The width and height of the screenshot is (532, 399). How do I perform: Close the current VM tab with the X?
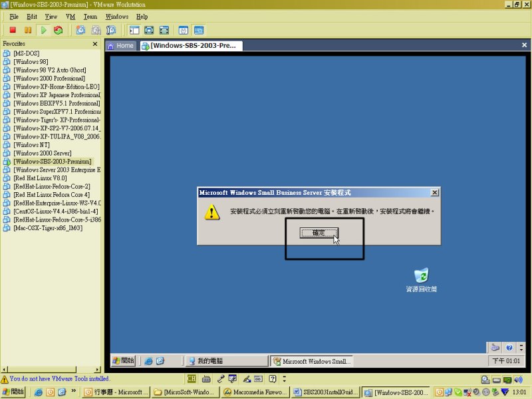pos(524,45)
